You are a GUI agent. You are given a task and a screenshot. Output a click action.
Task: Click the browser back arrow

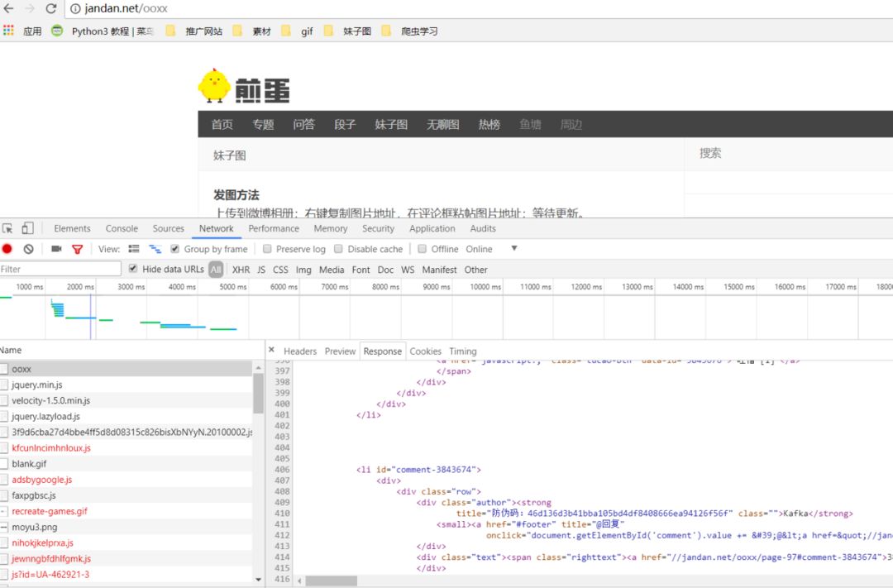point(8,8)
